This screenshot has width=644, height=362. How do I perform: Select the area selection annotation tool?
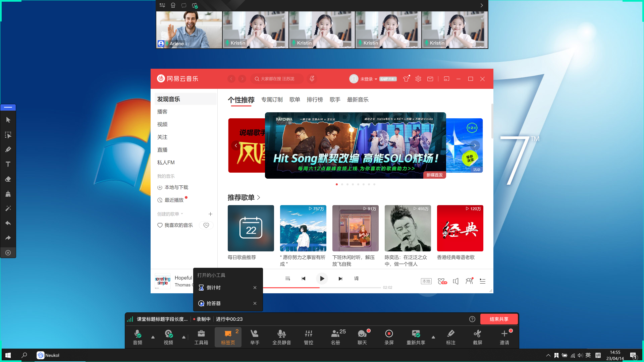8,135
